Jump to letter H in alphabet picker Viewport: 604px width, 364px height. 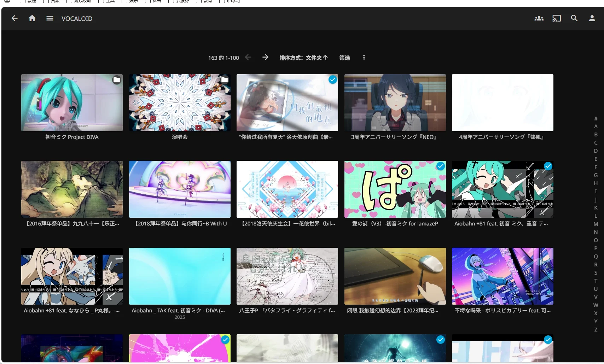tap(596, 183)
